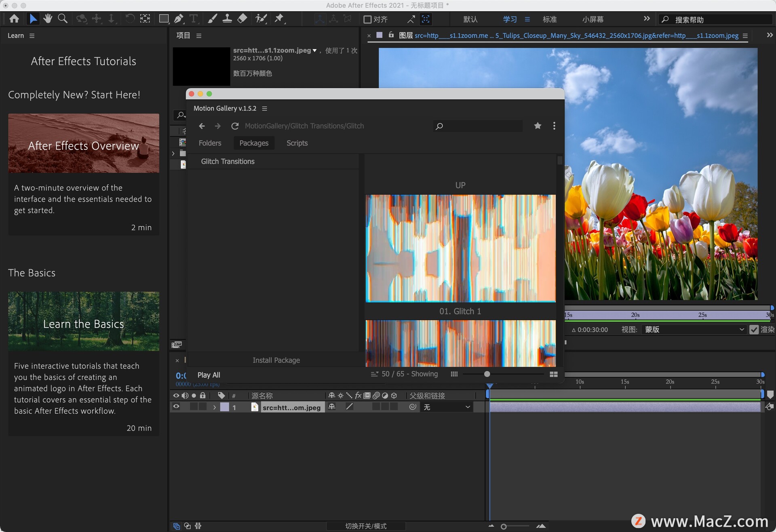Refresh the Motion Gallery browser
This screenshot has width=776, height=532.
[235, 126]
